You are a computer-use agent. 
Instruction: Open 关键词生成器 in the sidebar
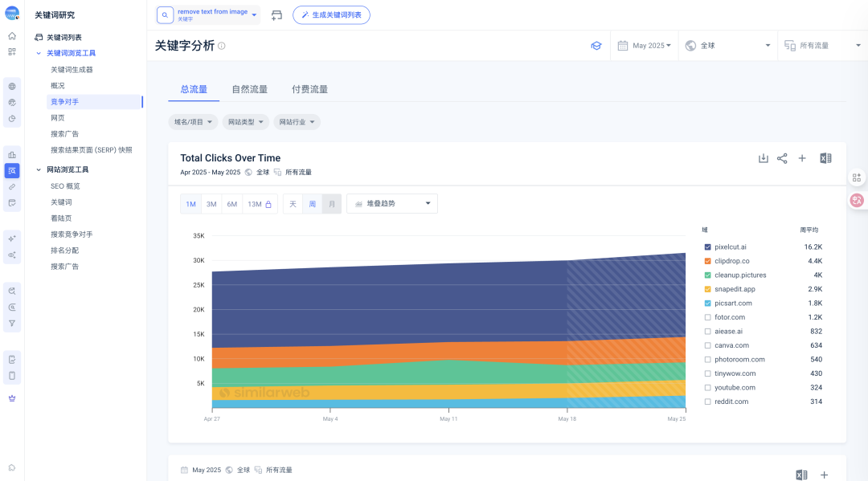coord(72,70)
